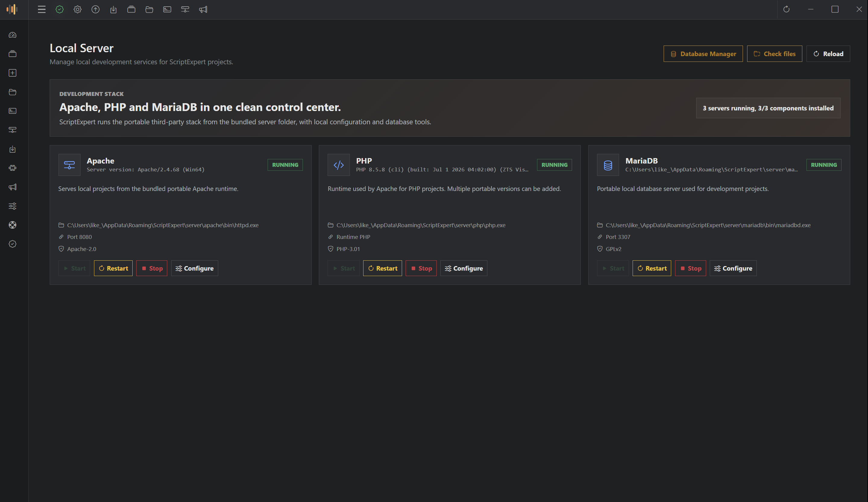This screenshot has width=868, height=502.
Task: Click the '3 servers running' status summary
Action: pos(768,108)
